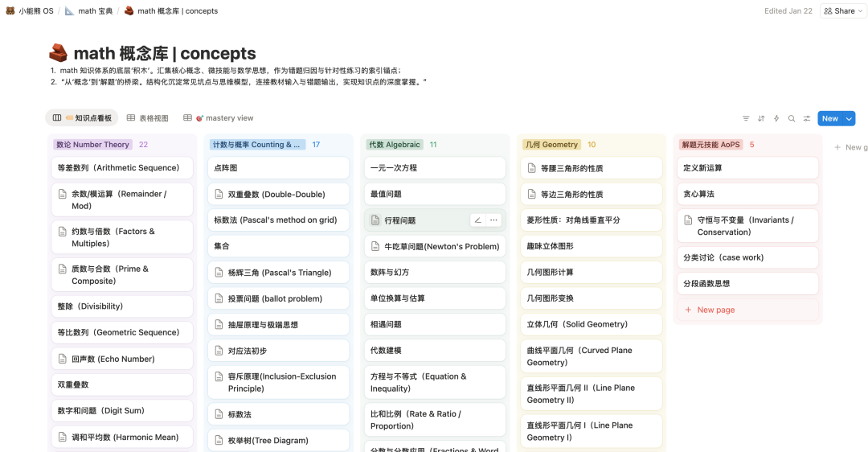The width and height of the screenshot is (868, 452).
Task: Switch to 表格视图 table view
Action: [x=147, y=118]
